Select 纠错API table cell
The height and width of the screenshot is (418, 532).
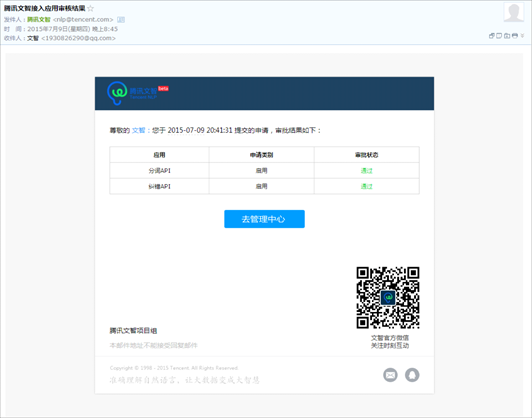159,186
